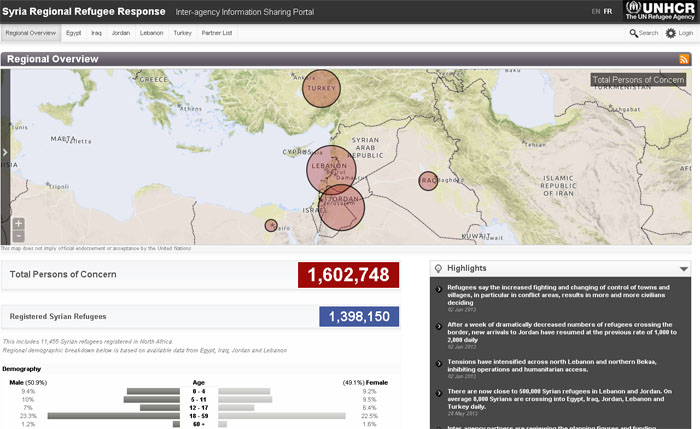This screenshot has width=700, height=429.
Task: Click the (49.1%) Female label
Action: pyautogui.click(x=365, y=383)
